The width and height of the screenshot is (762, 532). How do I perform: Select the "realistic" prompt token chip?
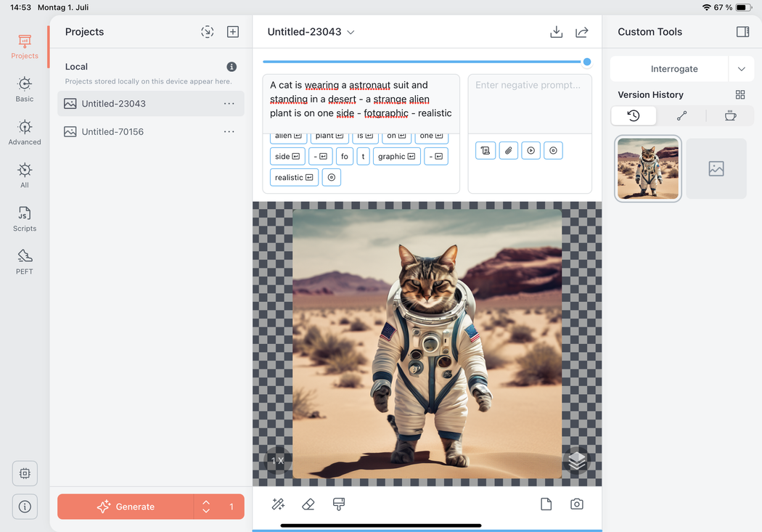pos(294,177)
